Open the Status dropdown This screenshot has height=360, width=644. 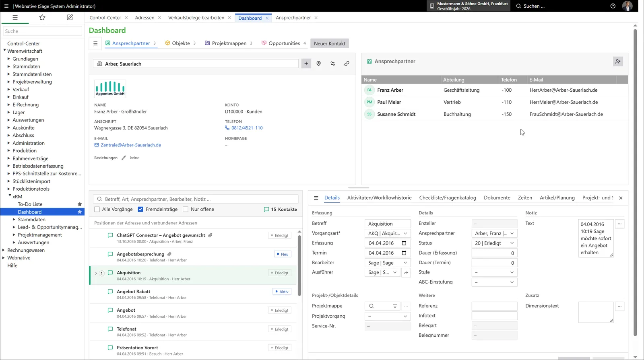[494, 243]
